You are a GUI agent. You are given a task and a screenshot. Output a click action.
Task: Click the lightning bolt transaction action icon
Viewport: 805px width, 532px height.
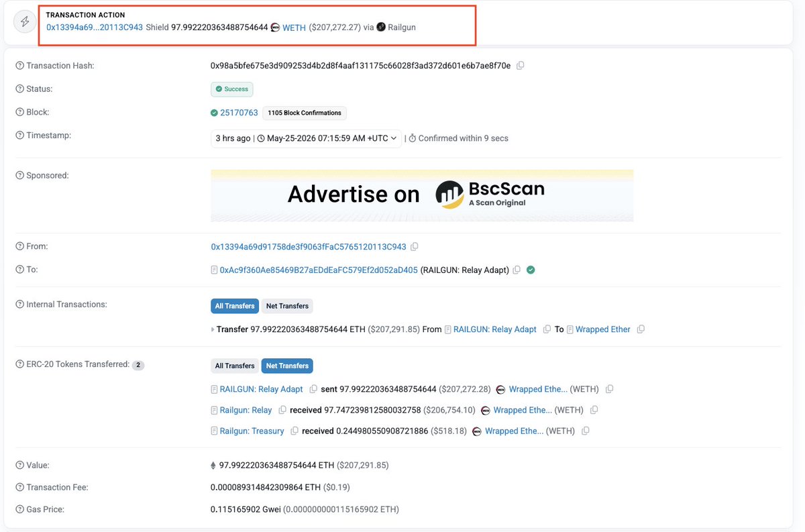point(25,21)
